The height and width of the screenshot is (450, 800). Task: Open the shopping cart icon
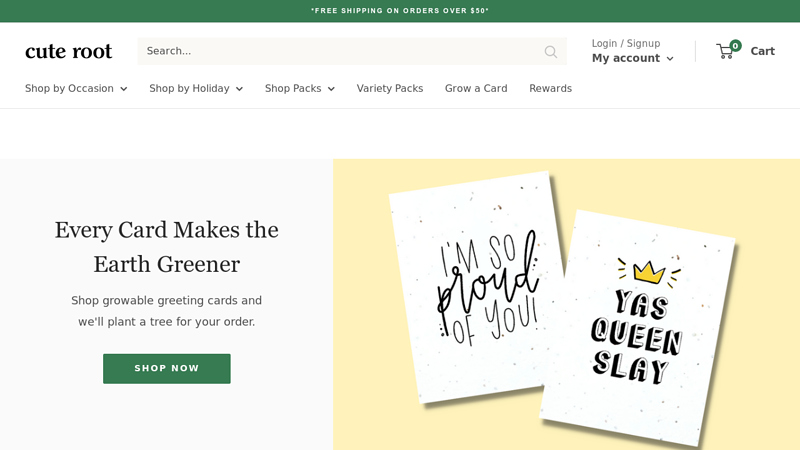coord(725,52)
